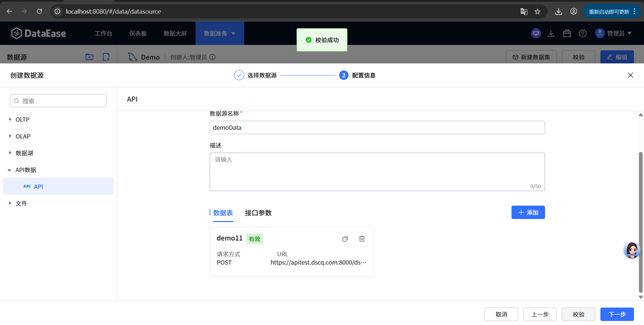The image size is (644, 325).
Task: Close the create datasource dialog
Action: point(630,75)
